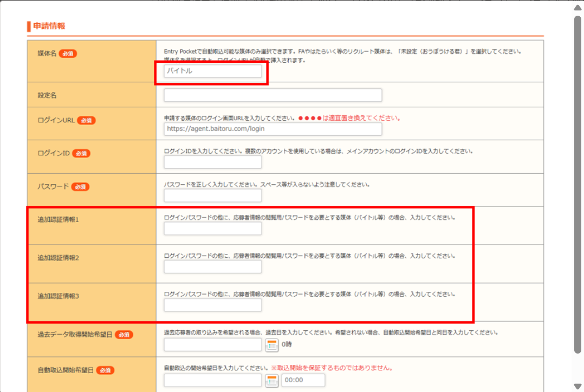Click the 過去データ取得開始希望日 date input

coord(212,344)
